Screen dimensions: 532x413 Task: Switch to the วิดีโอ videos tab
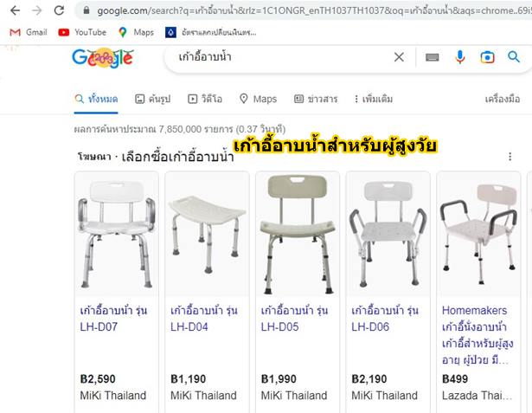(205, 99)
